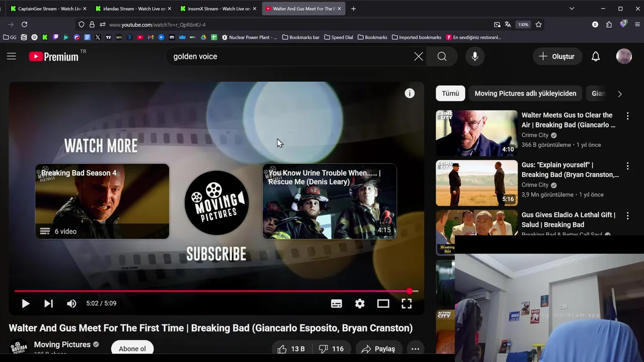This screenshot has width=644, height=362.
Task: Like the video with 13 B
Action: pos(291,348)
